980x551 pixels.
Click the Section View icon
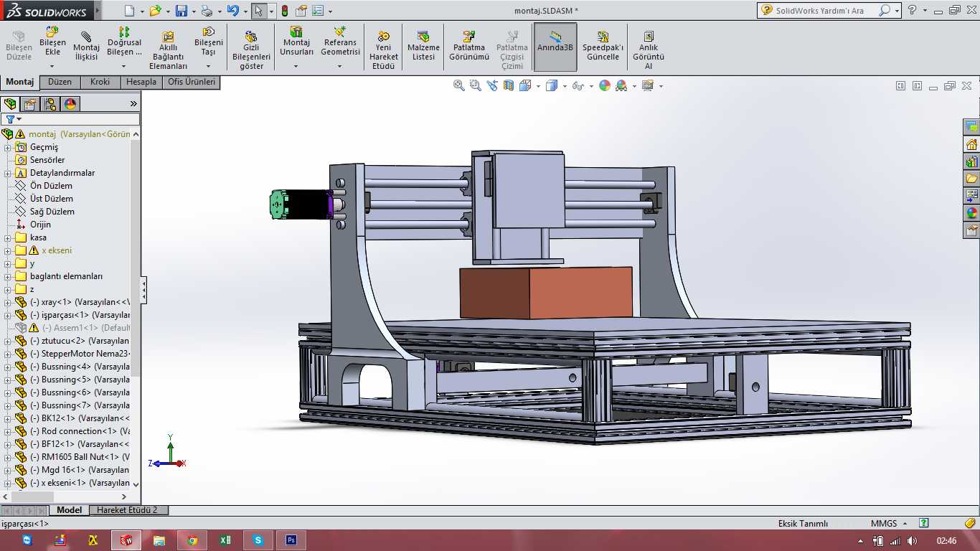pyautogui.click(x=509, y=85)
